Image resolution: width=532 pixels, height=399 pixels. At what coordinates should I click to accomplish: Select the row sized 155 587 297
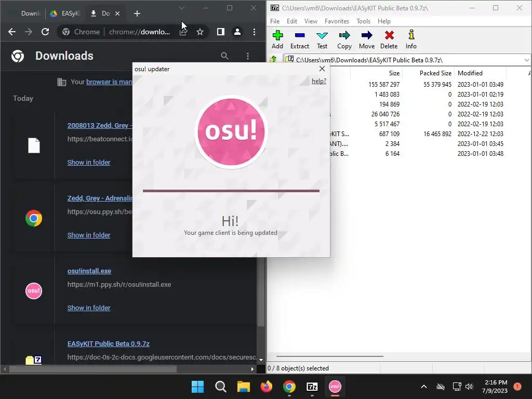(x=399, y=85)
